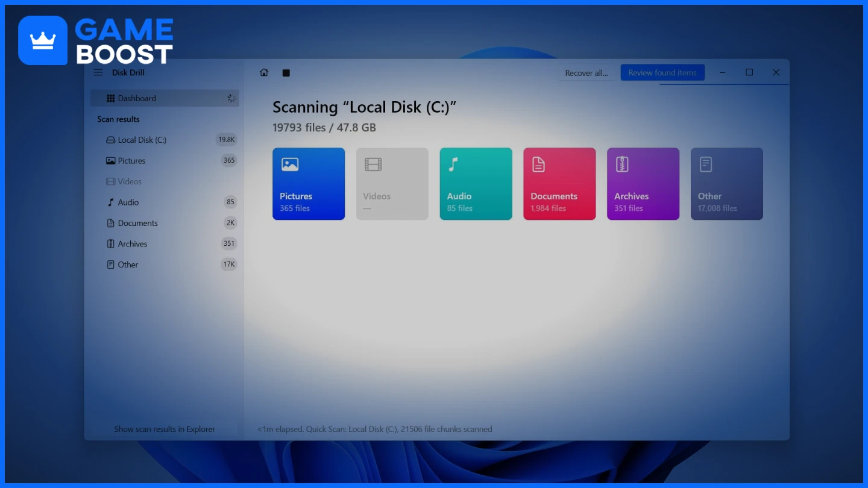Click the Archives zip icon on the purple tile
This screenshot has height=488, width=868.
coord(621,163)
